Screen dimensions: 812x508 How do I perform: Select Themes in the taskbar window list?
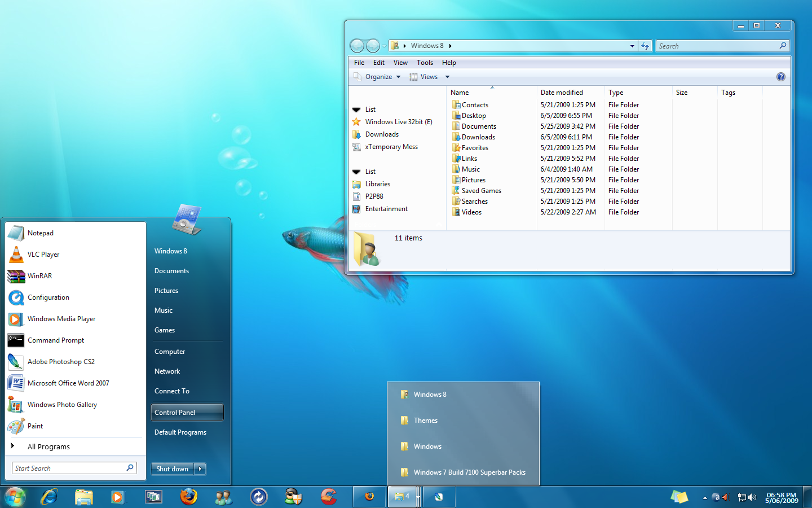(463, 421)
